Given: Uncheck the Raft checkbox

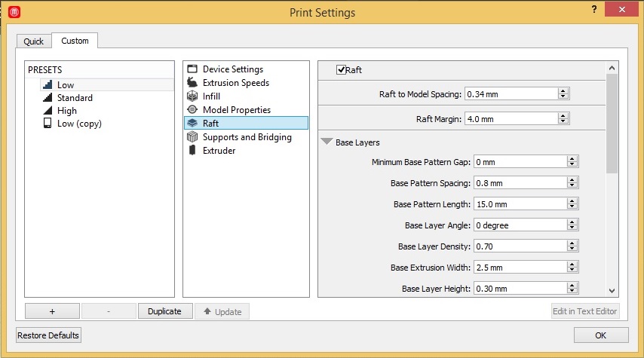Looking at the screenshot, I should pyautogui.click(x=341, y=70).
